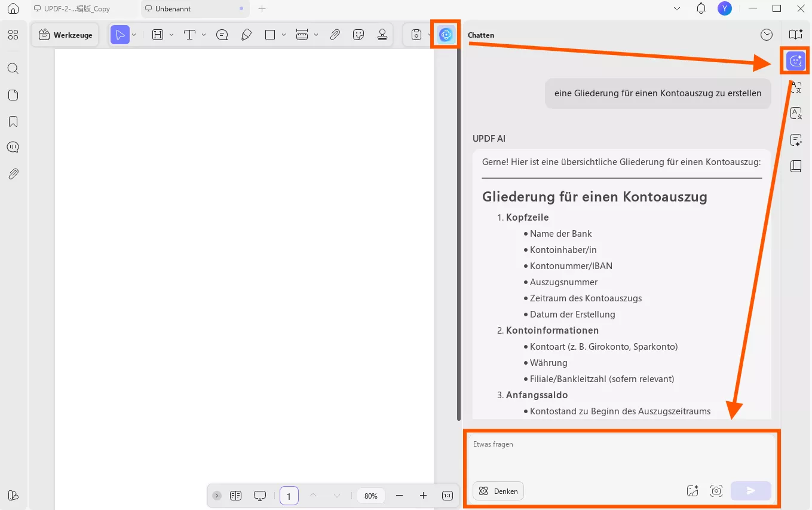Open the shape tool dropdown arrow
This screenshot has width=812, height=510.
284,35
